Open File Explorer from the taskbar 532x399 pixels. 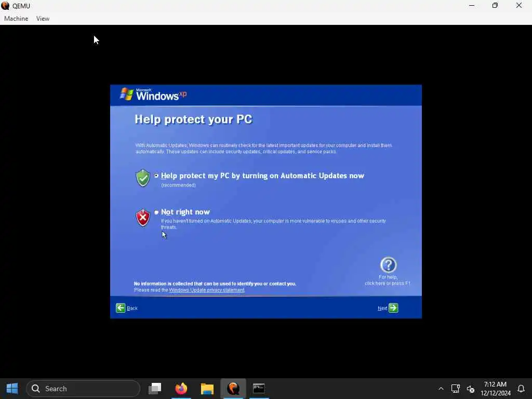207,389
